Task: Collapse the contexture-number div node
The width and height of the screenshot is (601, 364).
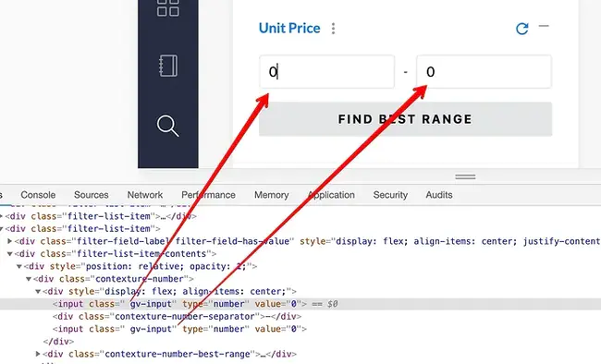Action: [29, 279]
